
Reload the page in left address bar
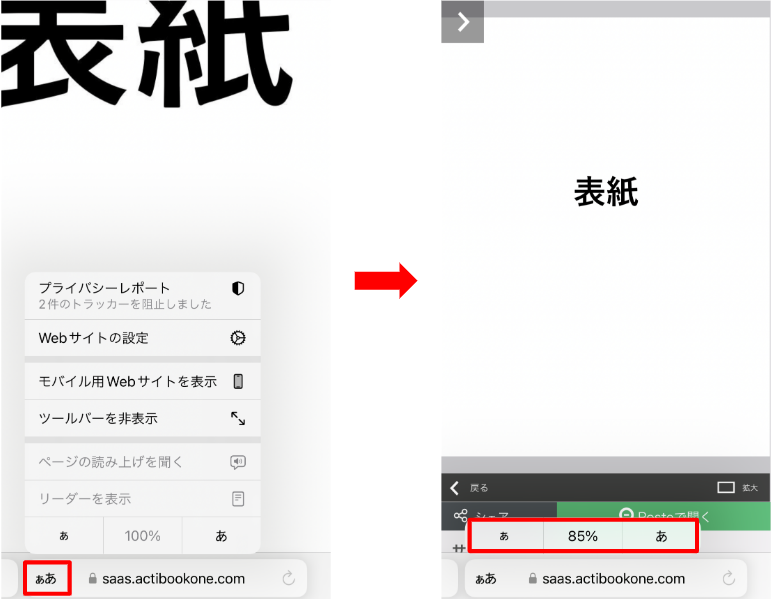coord(289,578)
